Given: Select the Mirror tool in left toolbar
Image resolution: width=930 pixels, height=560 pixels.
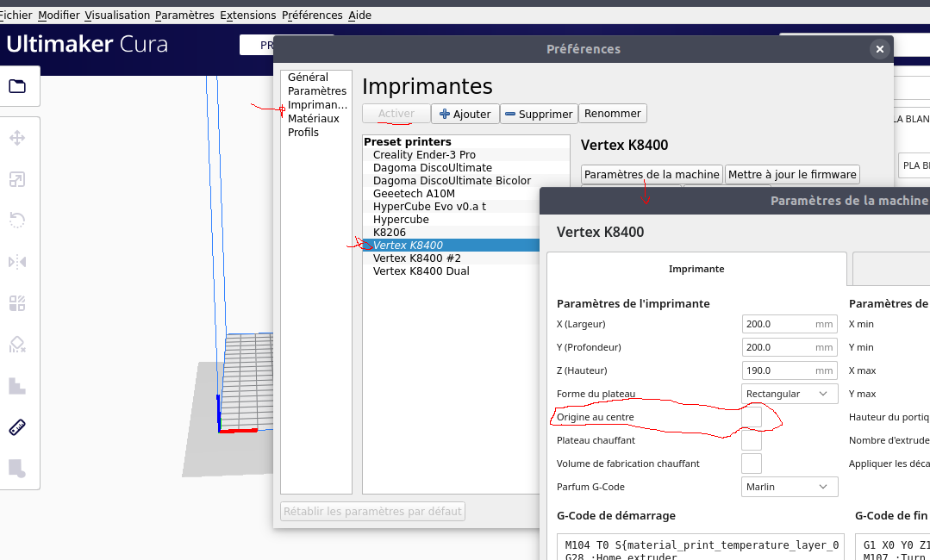Looking at the screenshot, I should coord(17,262).
